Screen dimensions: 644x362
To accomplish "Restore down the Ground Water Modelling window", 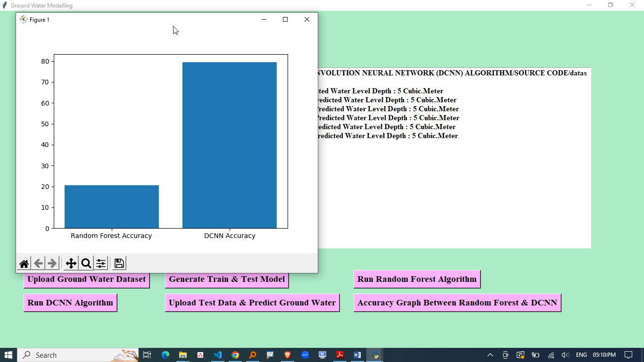I will 611,5.
